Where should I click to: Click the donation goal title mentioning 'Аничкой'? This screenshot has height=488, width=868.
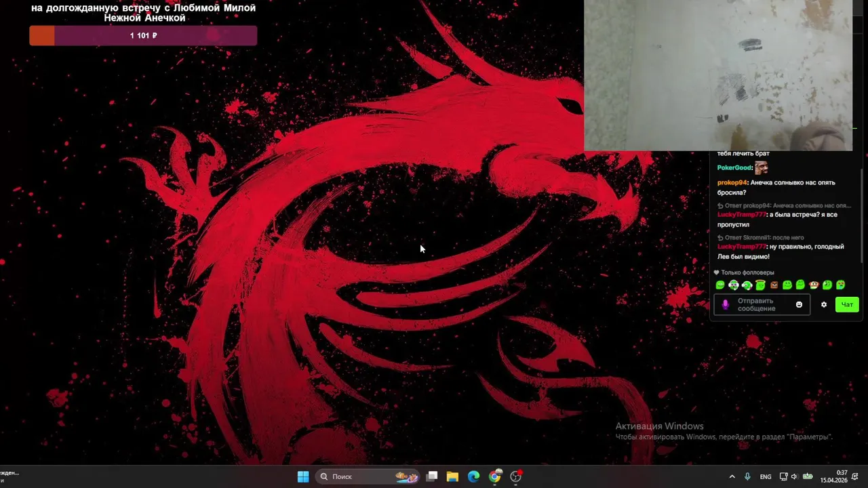(x=144, y=13)
